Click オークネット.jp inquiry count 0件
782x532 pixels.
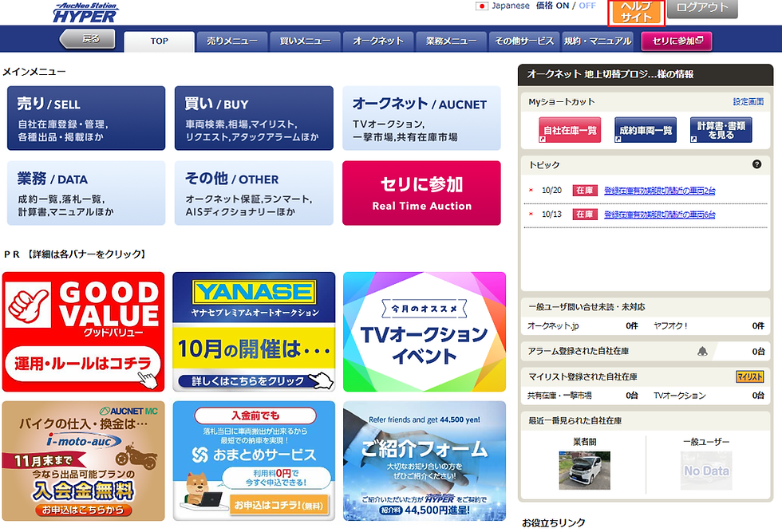coord(632,326)
